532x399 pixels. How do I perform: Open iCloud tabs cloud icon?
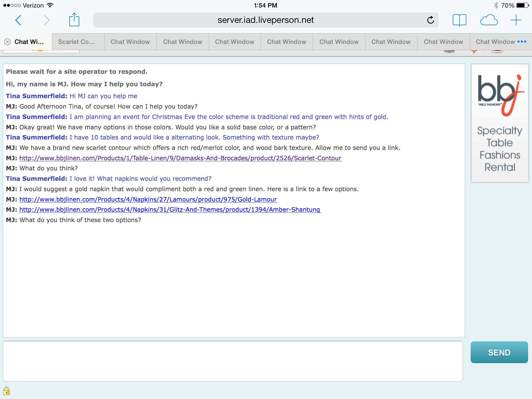(489, 20)
